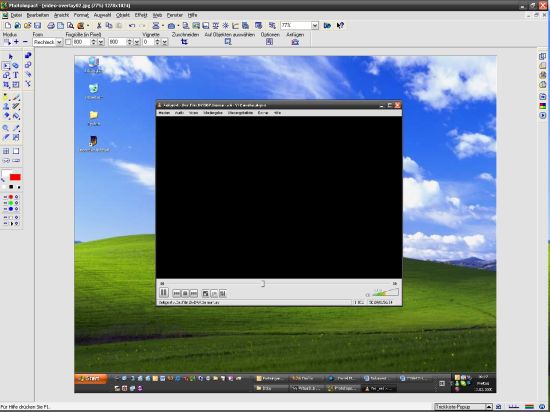The image size is (550, 412).
Task: Click the red background color swatch
Action: click(15, 177)
